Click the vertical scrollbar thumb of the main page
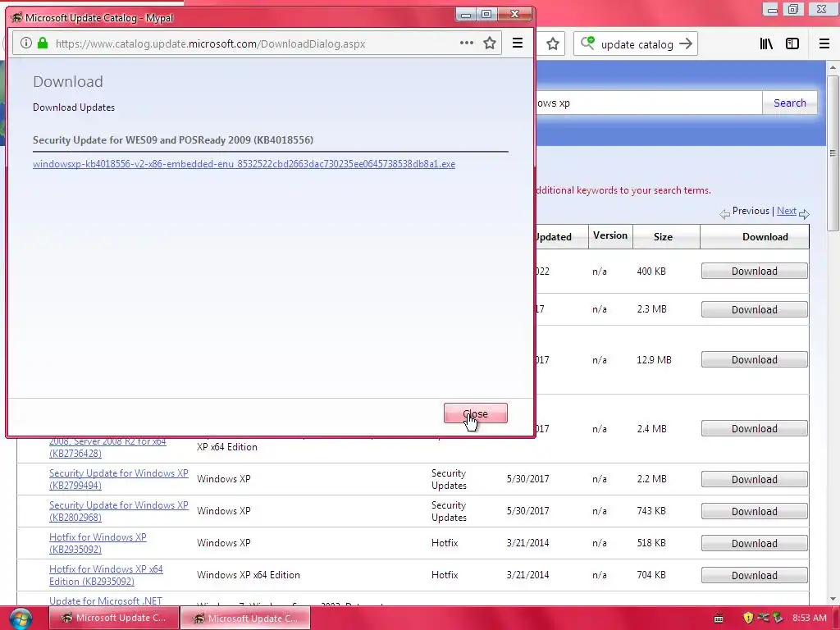 point(833,153)
